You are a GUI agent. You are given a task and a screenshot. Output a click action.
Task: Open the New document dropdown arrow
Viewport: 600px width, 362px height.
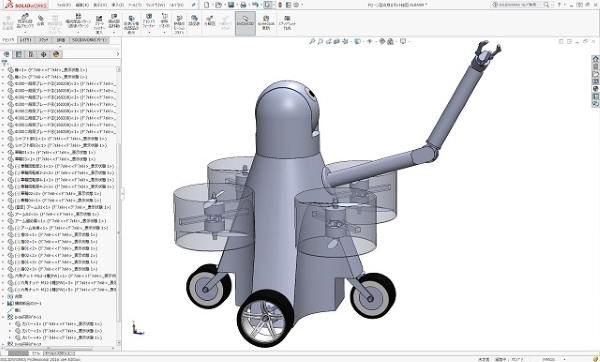212,5
